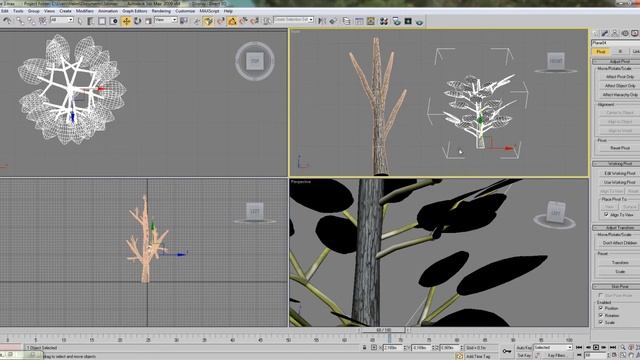Viewport: 640px width, 360px height.
Task: Click the Top viewport ViewCube
Action: (255, 61)
